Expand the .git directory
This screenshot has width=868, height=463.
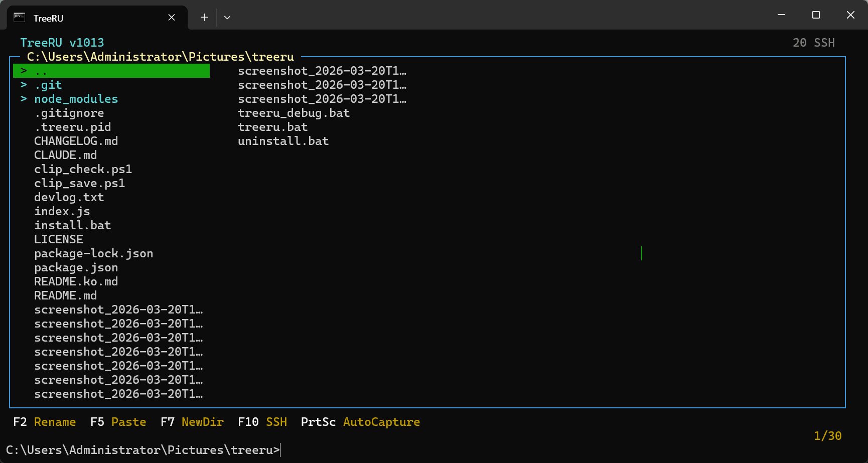[x=48, y=85]
